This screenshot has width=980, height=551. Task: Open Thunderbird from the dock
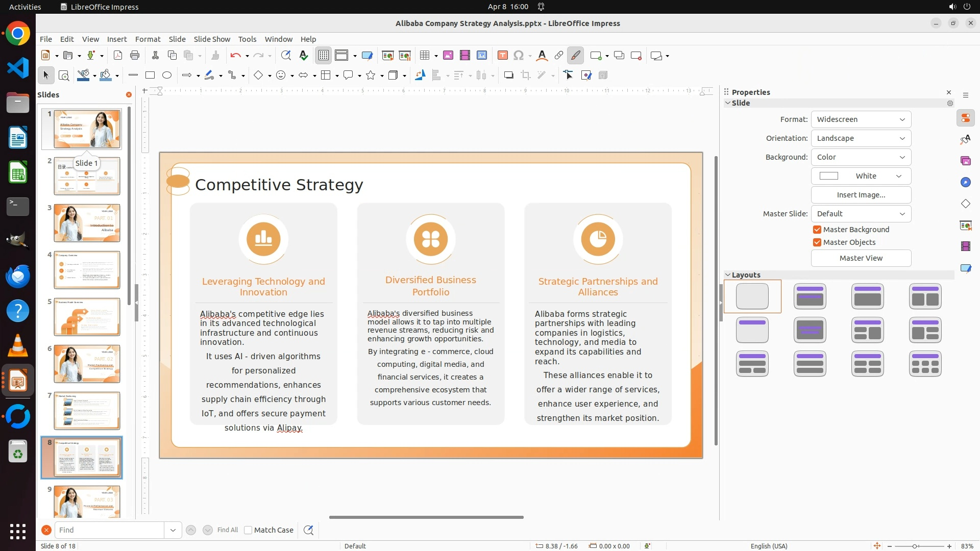pos(18,276)
